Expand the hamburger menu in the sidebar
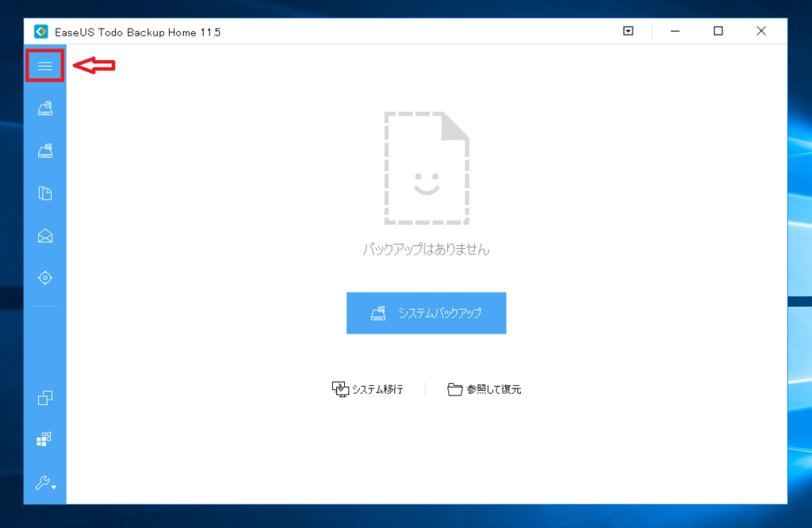Image resolution: width=812 pixels, height=528 pixels. (x=45, y=66)
